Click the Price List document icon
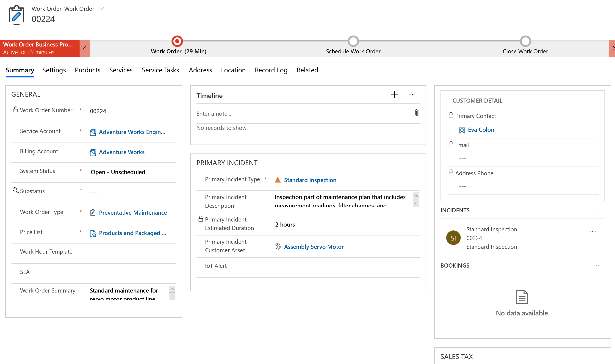This screenshot has height=364, width=615. tap(91, 233)
